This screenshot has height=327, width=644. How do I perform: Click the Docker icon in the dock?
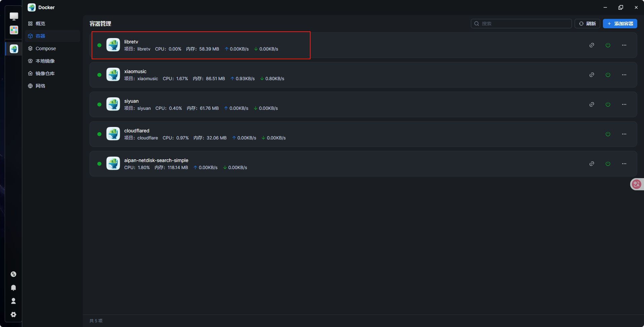point(14,49)
